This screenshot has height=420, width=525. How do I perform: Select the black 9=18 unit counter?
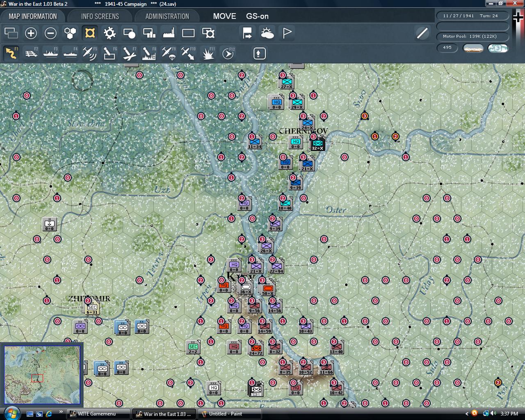coord(256,390)
